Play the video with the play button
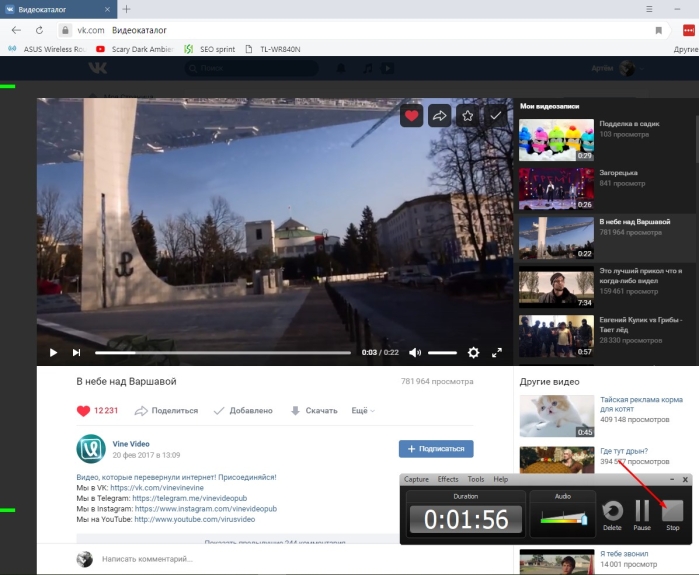 click(x=53, y=353)
